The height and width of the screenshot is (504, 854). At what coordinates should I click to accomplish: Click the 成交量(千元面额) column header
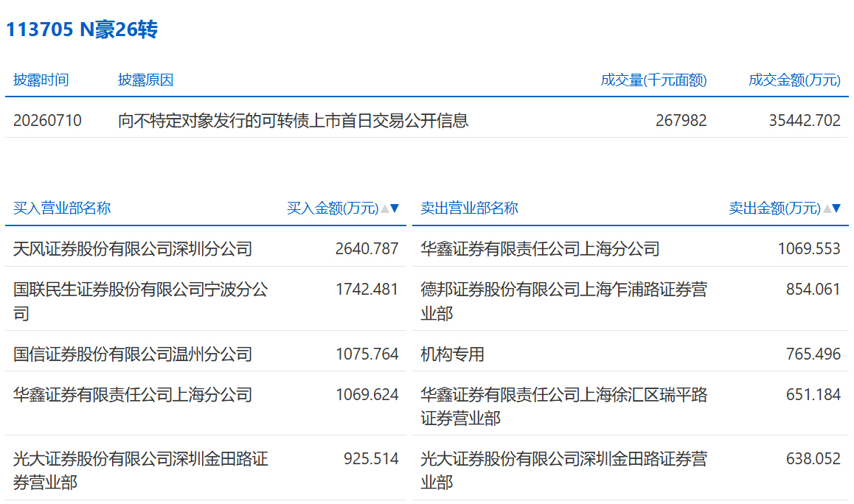[653, 80]
